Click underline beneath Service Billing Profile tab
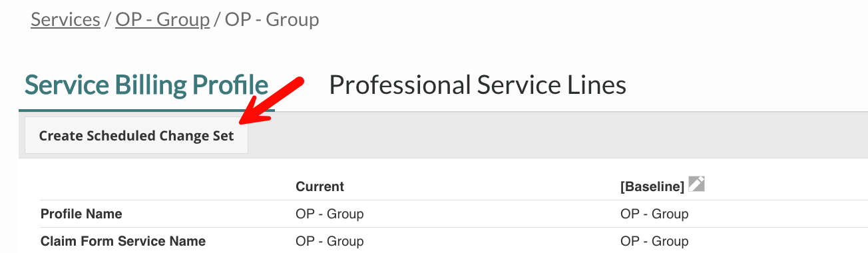The height and width of the screenshot is (253, 868). [146, 110]
